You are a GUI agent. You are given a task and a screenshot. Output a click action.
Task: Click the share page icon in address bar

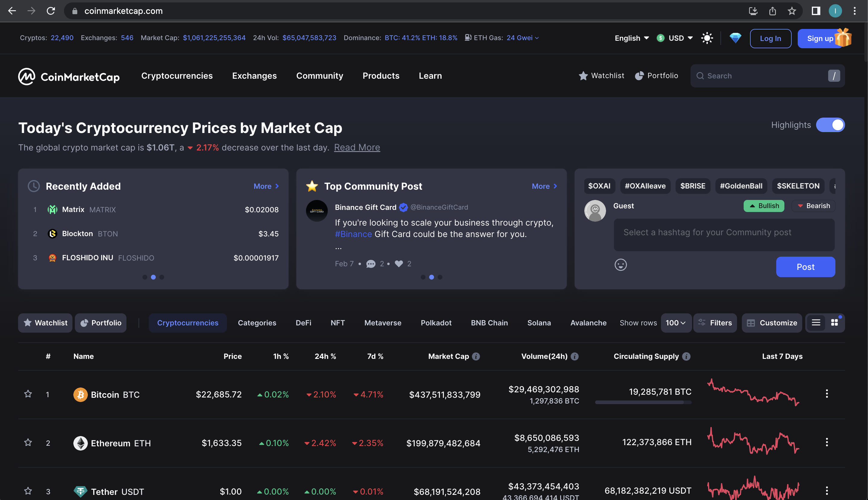point(772,11)
